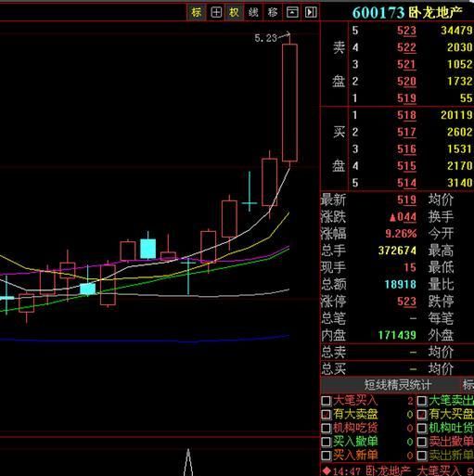Screen dimensions: 474x476
Task: Click the 5.23 high price label on chart
Action: tap(265, 38)
